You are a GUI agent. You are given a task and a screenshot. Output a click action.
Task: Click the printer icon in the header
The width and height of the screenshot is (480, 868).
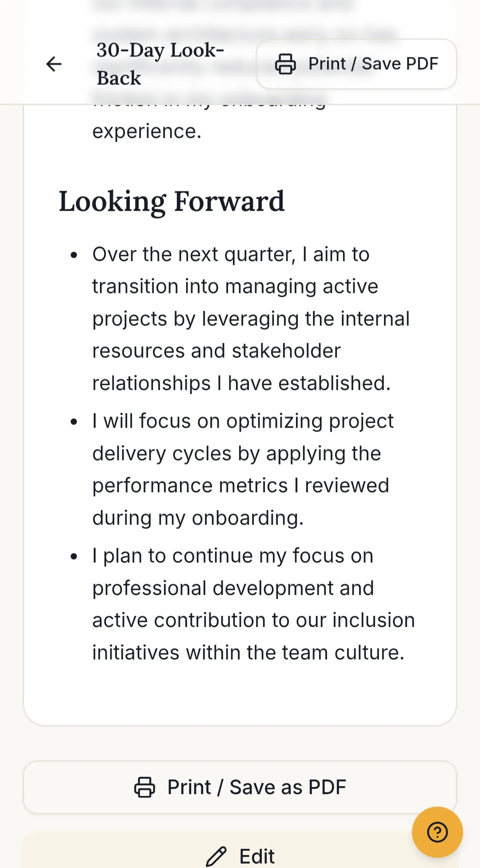[x=285, y=64]
